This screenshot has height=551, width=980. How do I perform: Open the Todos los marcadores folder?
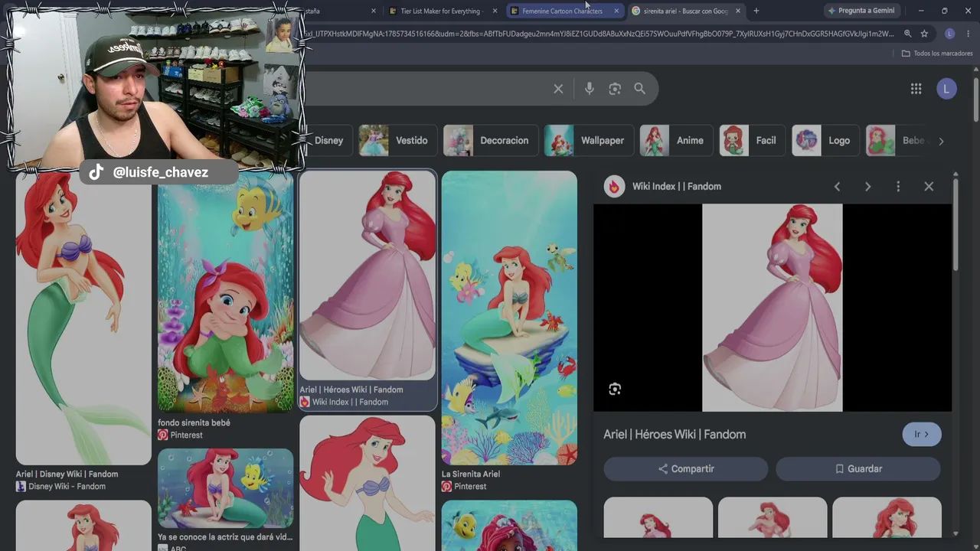tap(937, 54)
